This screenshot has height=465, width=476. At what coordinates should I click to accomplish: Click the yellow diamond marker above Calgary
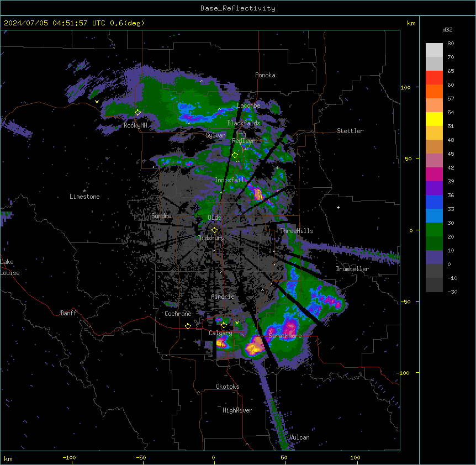coord(224,325)
